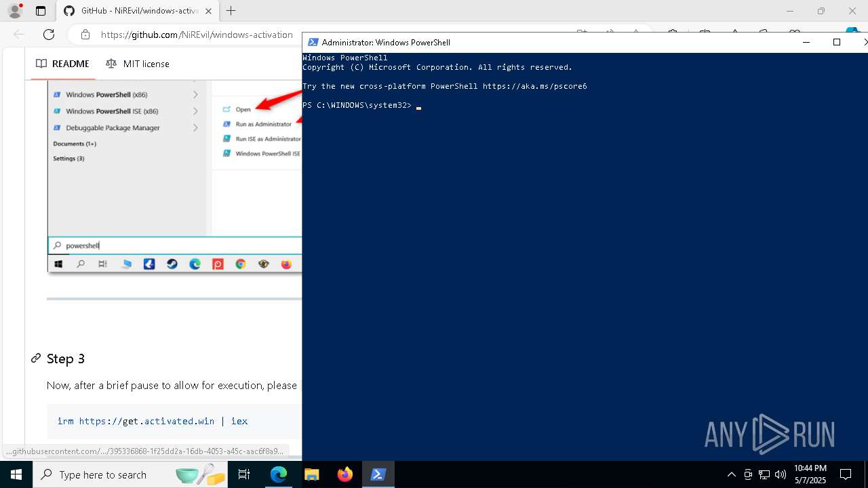Open the Windows Start menu
The height and width of the screenshot is (488, 868).
(16, 474)
